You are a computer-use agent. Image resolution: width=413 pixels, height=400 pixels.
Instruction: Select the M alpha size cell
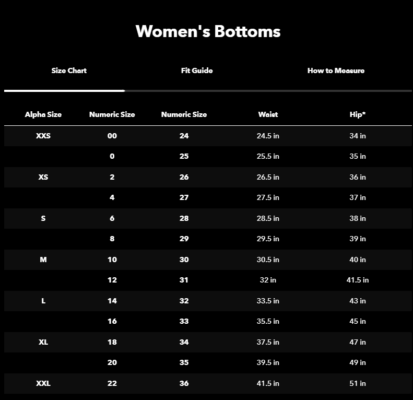point(43,259)
